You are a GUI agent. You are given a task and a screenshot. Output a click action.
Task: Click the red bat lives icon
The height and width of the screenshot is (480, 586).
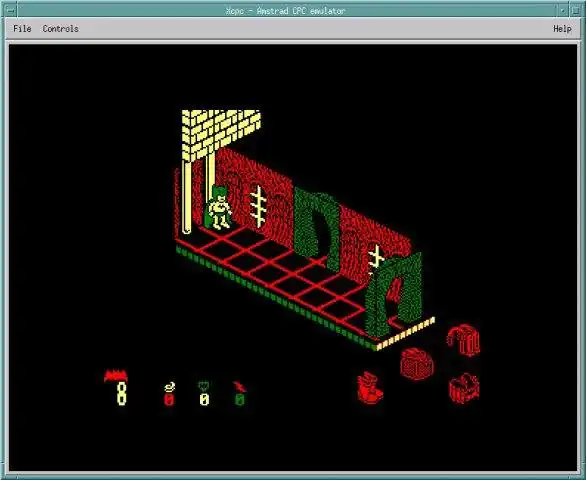pyautogui.click(x=116, y=375)
